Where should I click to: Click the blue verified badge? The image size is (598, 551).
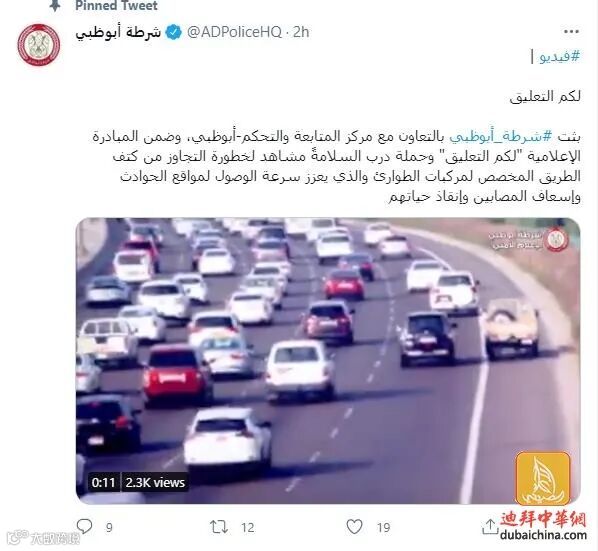point(174,32)
